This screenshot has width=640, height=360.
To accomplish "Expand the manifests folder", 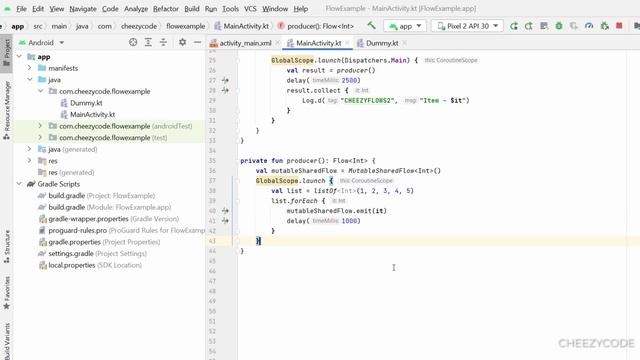I will [30, 68].
